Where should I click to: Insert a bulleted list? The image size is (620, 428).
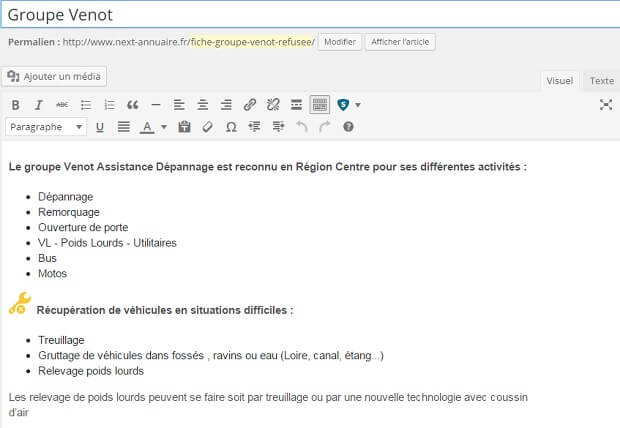[86, 105]
